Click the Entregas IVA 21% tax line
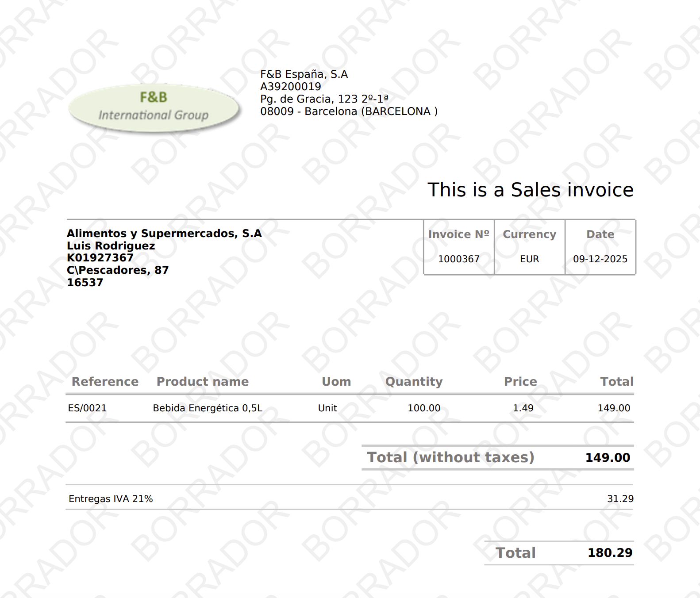700x598 pixels. coord(111,499)
